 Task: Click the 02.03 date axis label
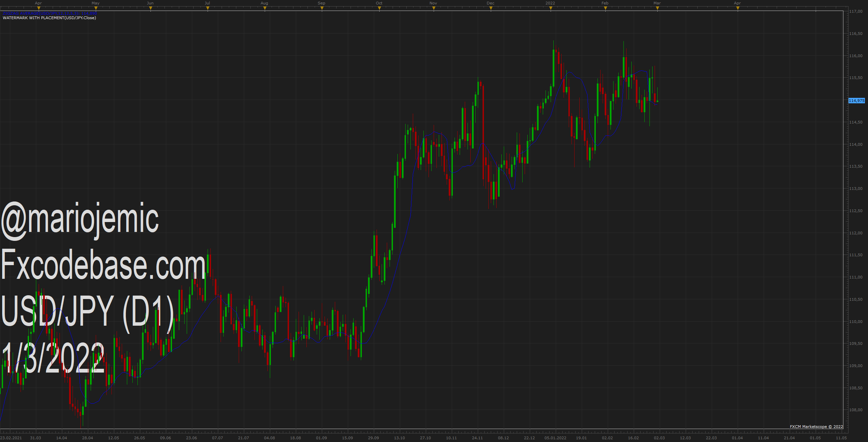click(659, 438)
